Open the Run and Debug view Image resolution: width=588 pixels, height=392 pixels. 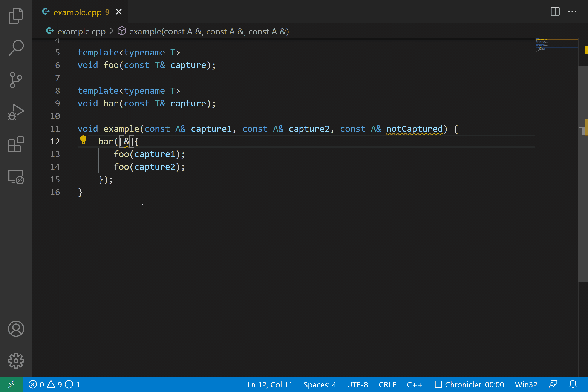(16, 112)
